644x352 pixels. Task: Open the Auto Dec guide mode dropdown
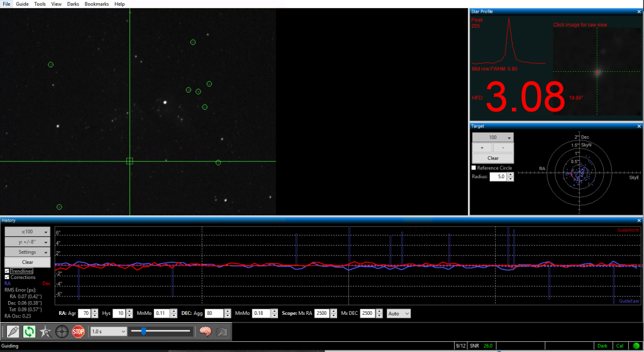[398, 314]
